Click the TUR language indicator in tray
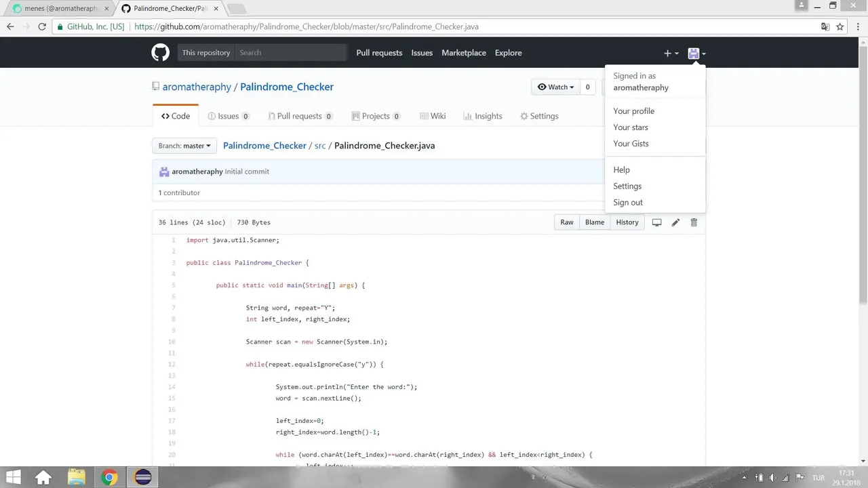The width and height of the screenshot is (868, 488). click(818, 478)
